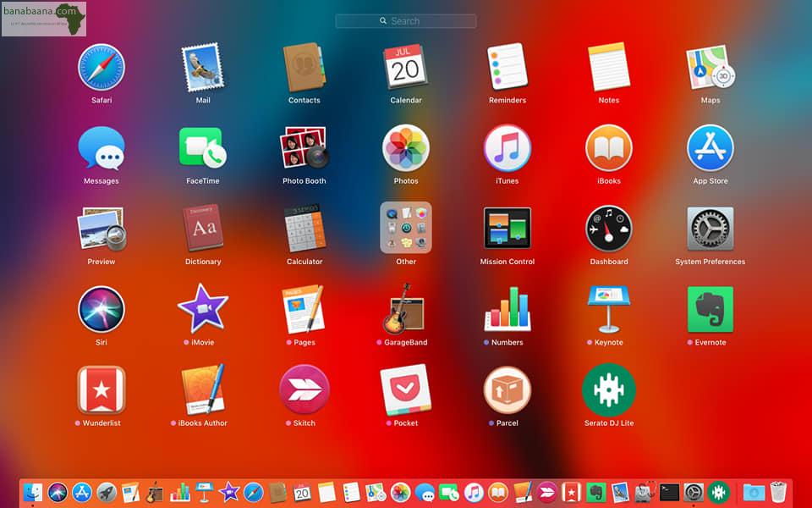Launch Keynote from the Launchpad grid
The height and width of the screenshot is (508, 812).
click(608, 310)
